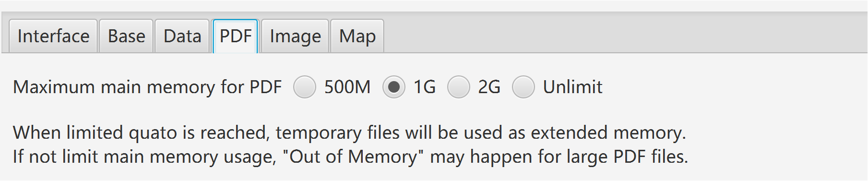Click the 2G option label text
Image resolution: width=868 pixels, height=181 pixels.
[489, 87]
